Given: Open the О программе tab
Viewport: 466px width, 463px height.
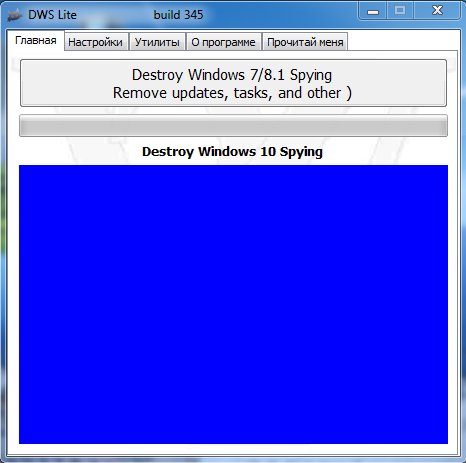Looking at the screenshot, I should tap(223, 42).
